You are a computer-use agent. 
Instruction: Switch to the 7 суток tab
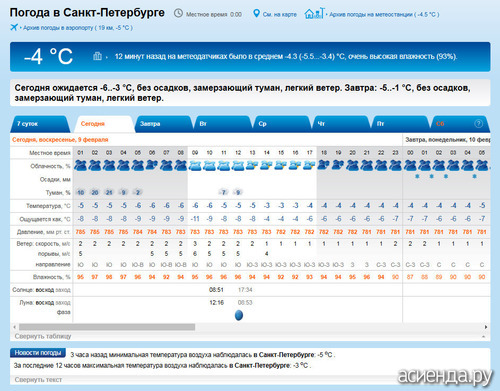pyautogui.click(x=39, y=124)
